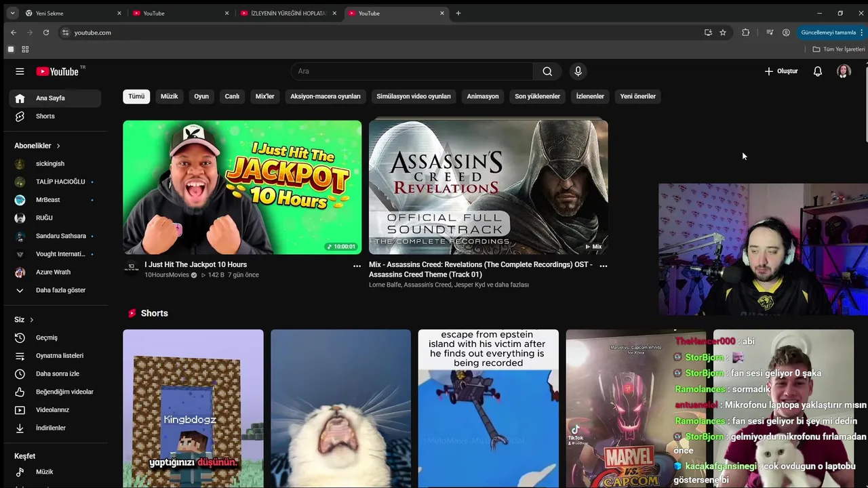
Task: Expand Daha fazla göster subscriptions
Action: 55,290
